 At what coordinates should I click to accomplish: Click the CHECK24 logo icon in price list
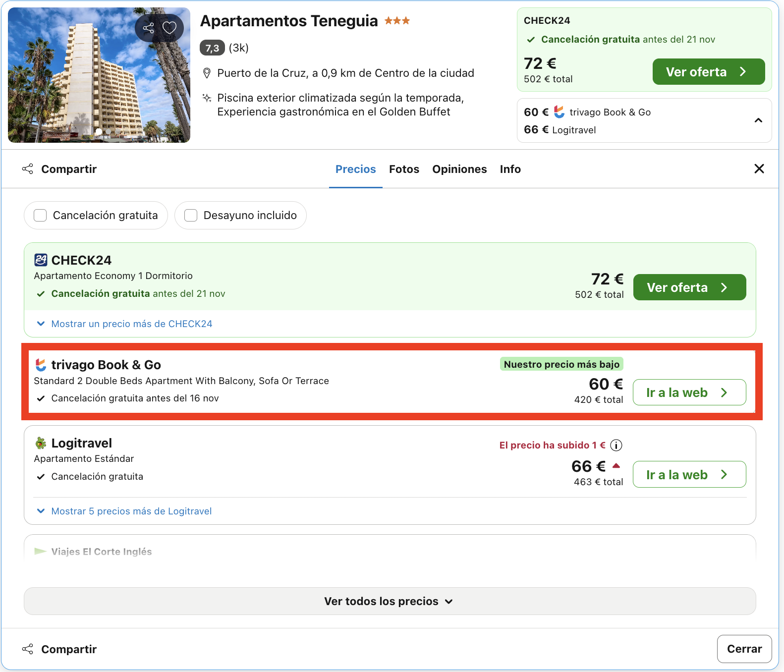point(41,260)
